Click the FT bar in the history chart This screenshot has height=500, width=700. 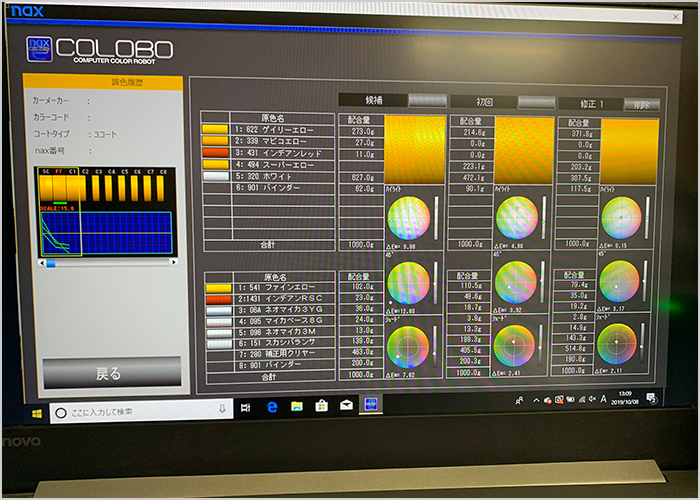(59, 188)
